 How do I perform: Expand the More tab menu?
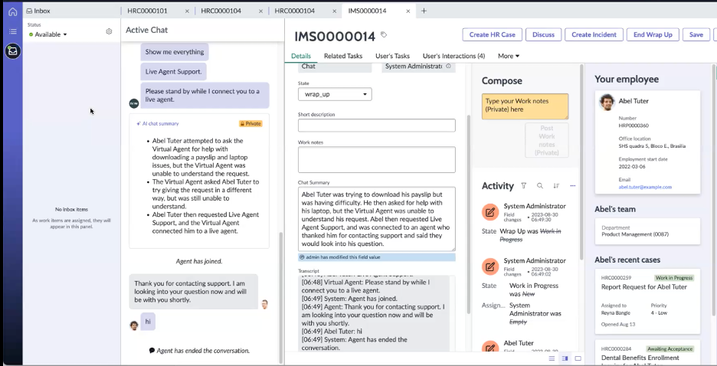tap(508, 56)
